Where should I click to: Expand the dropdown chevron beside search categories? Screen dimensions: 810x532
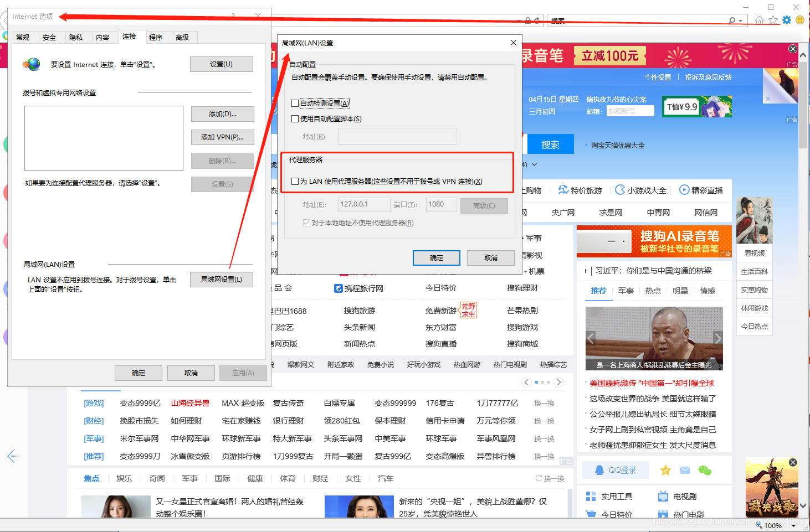pyautogui.click(x=534, y=164)
